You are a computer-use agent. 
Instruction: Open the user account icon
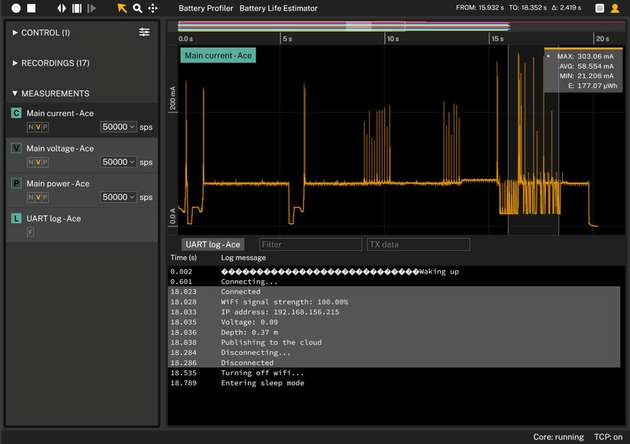613,8
